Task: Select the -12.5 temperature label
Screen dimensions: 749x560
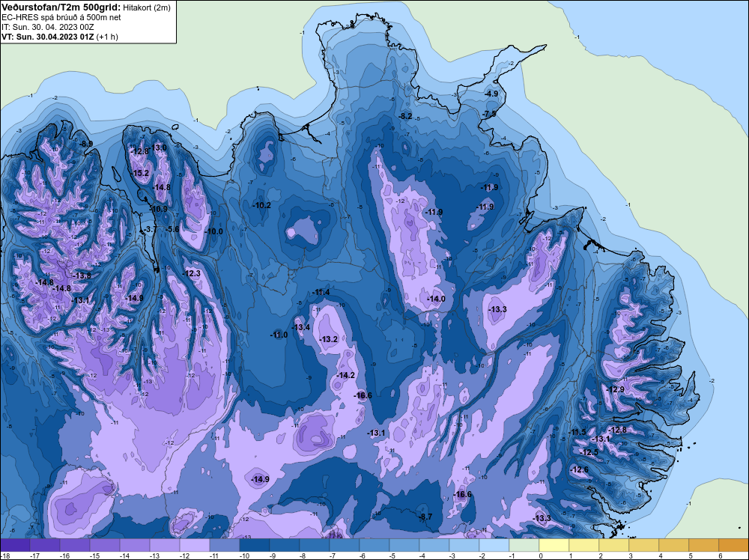Action: (589, 453)
